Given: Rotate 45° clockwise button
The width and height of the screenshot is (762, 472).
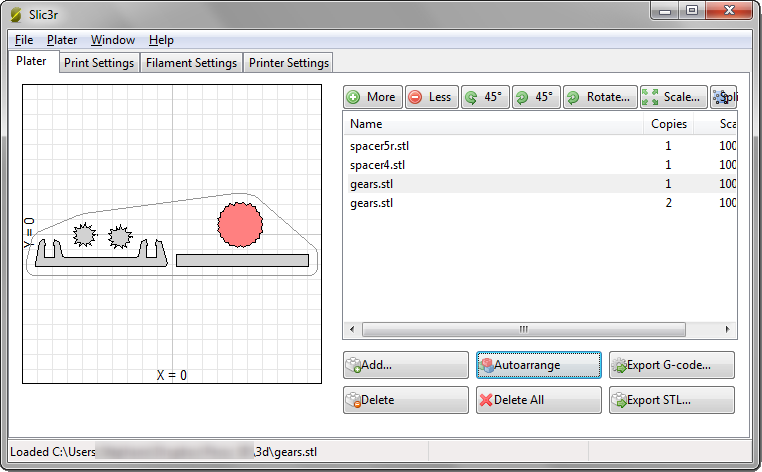Looking at the screenshot, I should pyautogui.click(x=536, y=97).
